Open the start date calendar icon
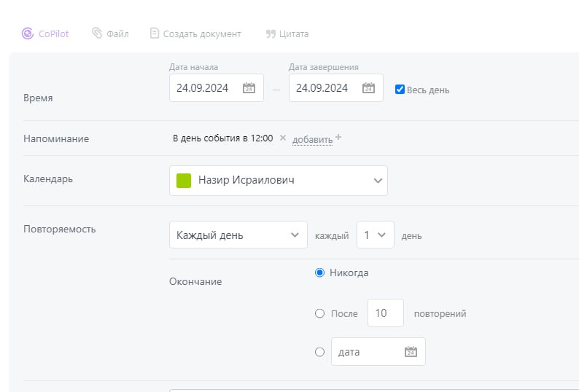579x392 pixels. 249,88
